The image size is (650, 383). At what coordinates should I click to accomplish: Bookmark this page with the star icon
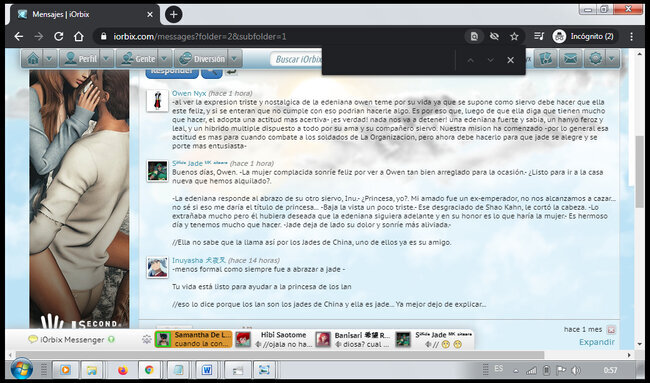point(514,36)
